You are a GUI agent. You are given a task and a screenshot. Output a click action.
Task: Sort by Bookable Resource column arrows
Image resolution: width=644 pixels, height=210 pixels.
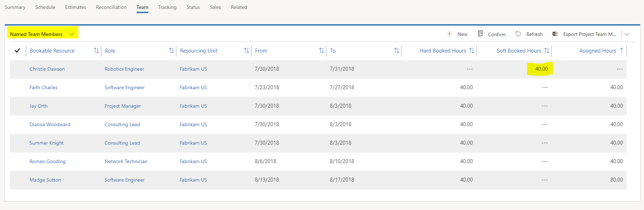(x=96, y=50)
